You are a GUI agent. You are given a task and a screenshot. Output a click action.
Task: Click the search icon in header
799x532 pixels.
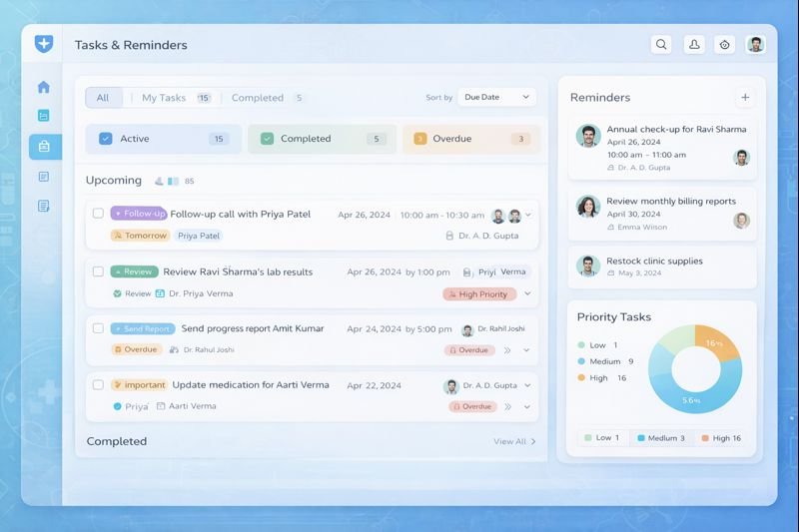[661, 45]
